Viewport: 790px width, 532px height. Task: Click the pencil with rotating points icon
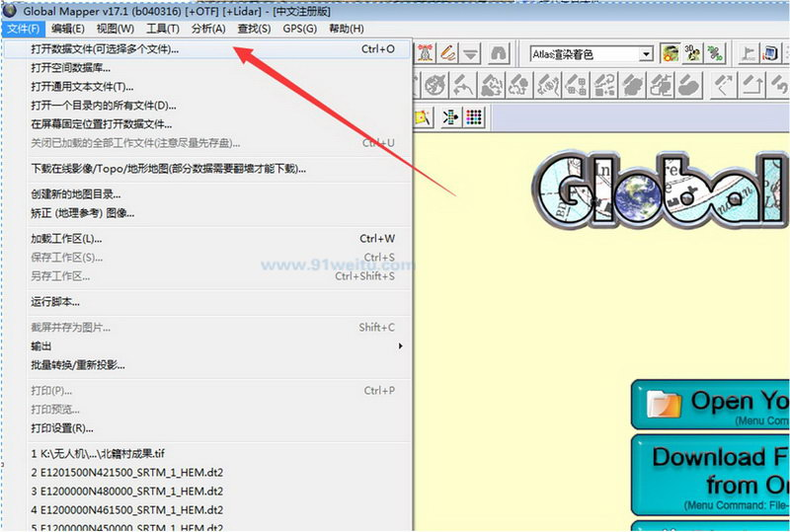(604, 85)
